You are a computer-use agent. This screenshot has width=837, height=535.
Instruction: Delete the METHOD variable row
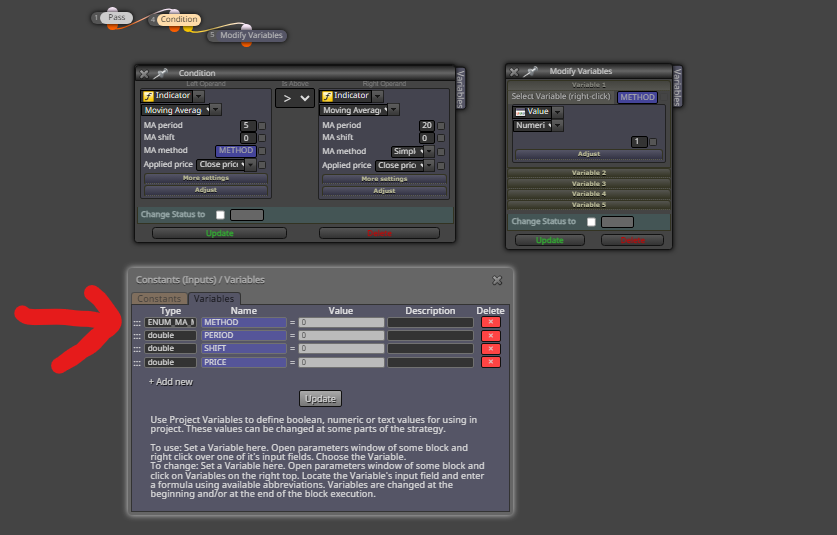point(491,322)
